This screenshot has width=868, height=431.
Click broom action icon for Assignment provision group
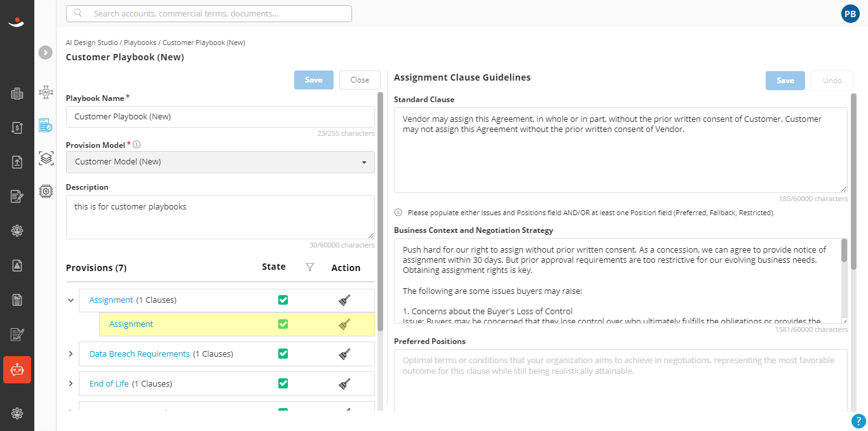(344, 300)
